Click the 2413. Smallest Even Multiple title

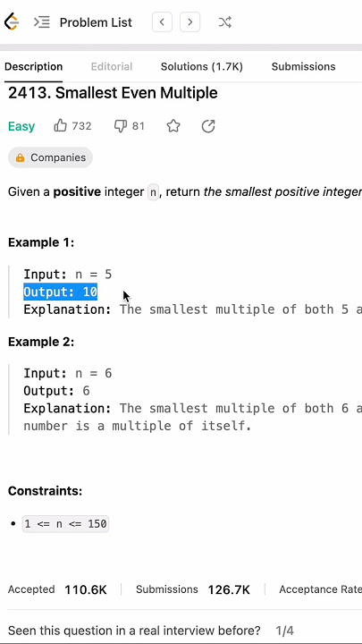pyautogui.click(x=113, y=93)
